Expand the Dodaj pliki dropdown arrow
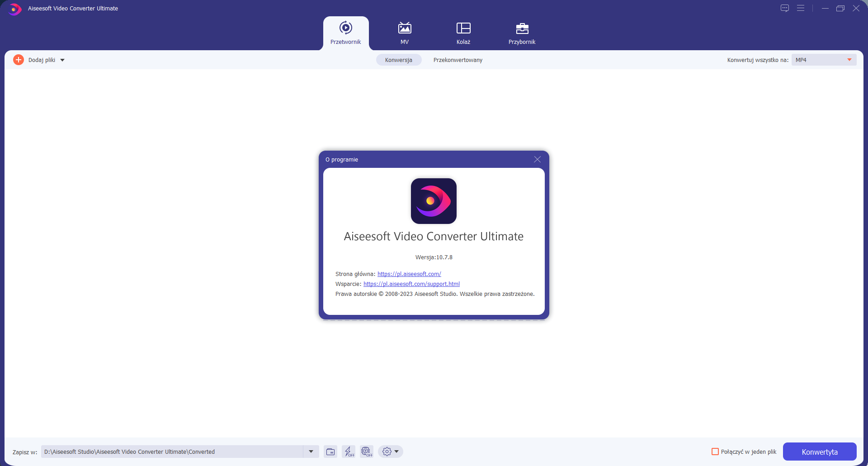The height and width of the screenshot is (466, 868). (62, 60)
